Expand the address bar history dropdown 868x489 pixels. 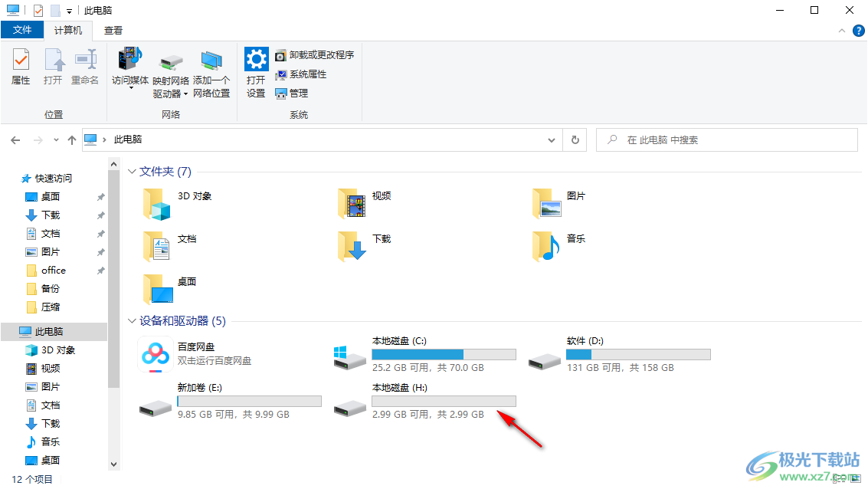pyautogui.click(x=552, y=140)
